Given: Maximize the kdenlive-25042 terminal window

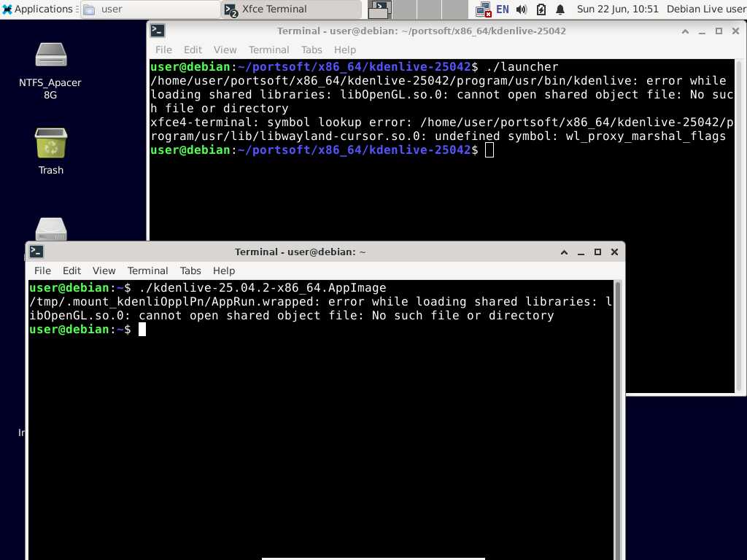Looking at the screenshot, I should tap(719, 31).
